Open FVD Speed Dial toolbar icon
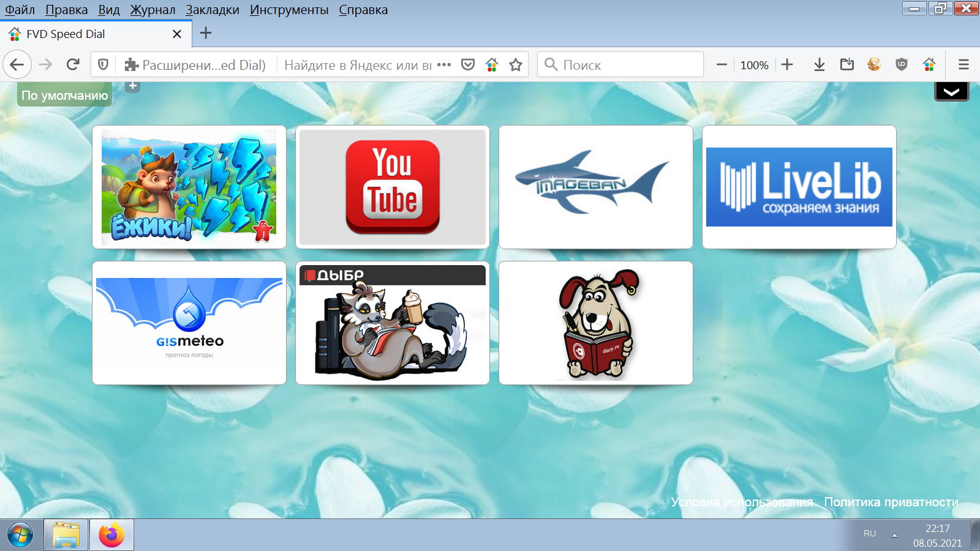 pyautogui.click(x=929, y=64)
